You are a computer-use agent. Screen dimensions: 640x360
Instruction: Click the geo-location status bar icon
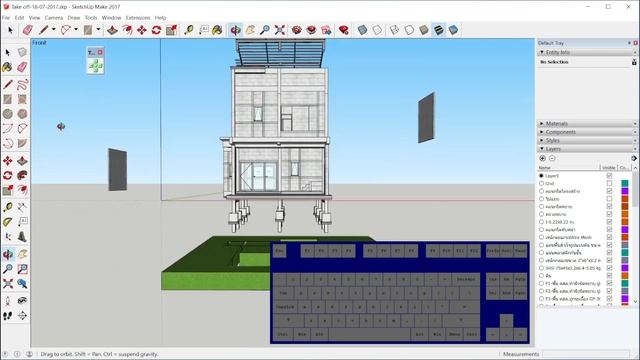click(6, 354)
